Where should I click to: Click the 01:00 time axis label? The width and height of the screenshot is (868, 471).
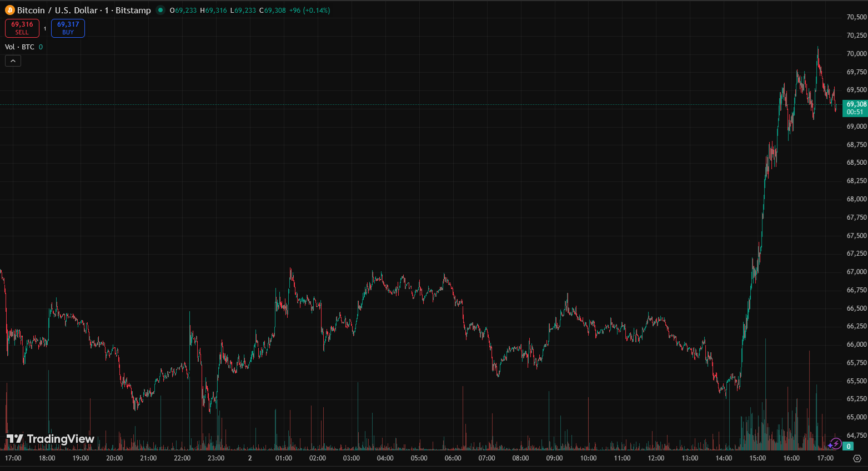284,458
